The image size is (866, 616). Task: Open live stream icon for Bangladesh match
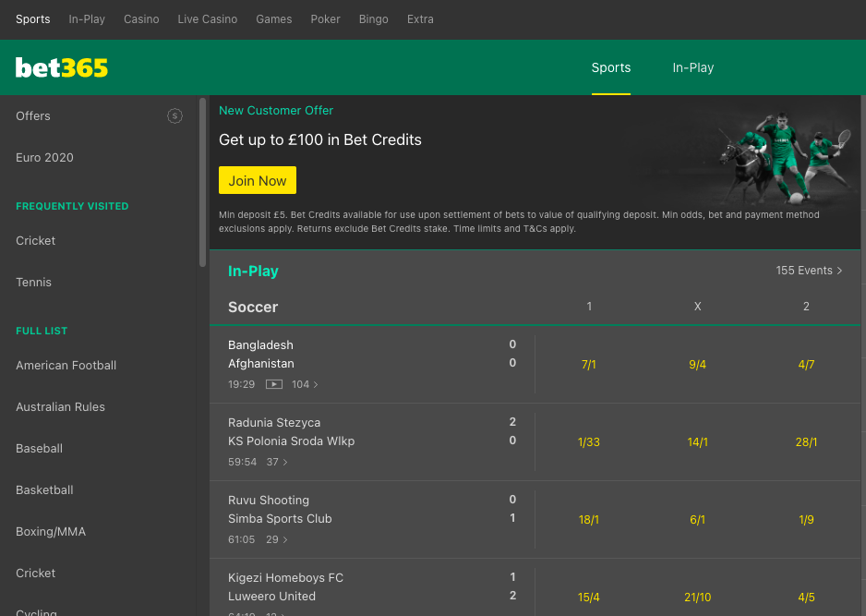(x=274, y=384)
